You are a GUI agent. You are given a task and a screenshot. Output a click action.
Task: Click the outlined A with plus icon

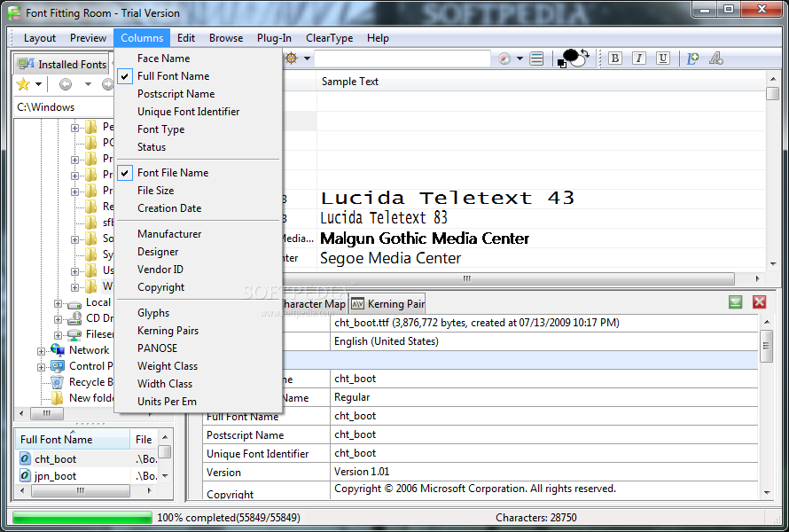coord(715,59)
